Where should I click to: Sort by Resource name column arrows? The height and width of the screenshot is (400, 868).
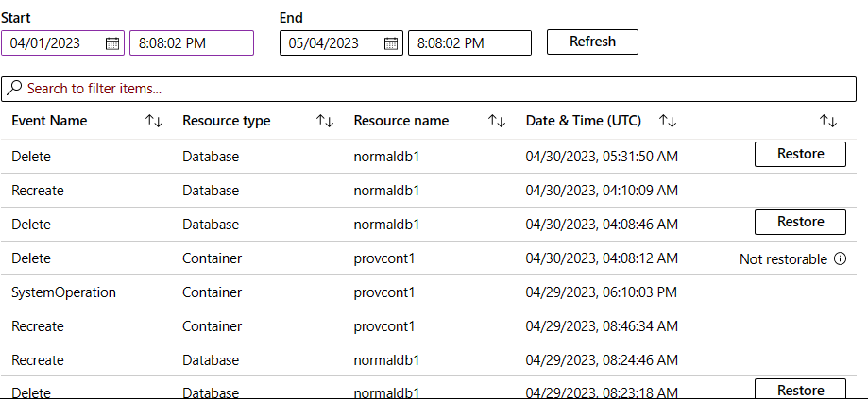tap(497, 121)
